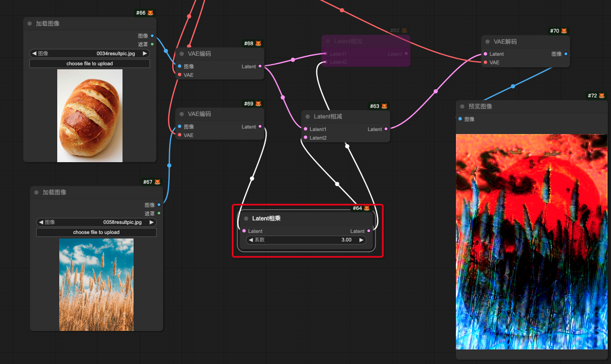Screen dimensions: 611x364
Task: Click Latent output port of VAE编码 #68
Action: click(260, 66)
